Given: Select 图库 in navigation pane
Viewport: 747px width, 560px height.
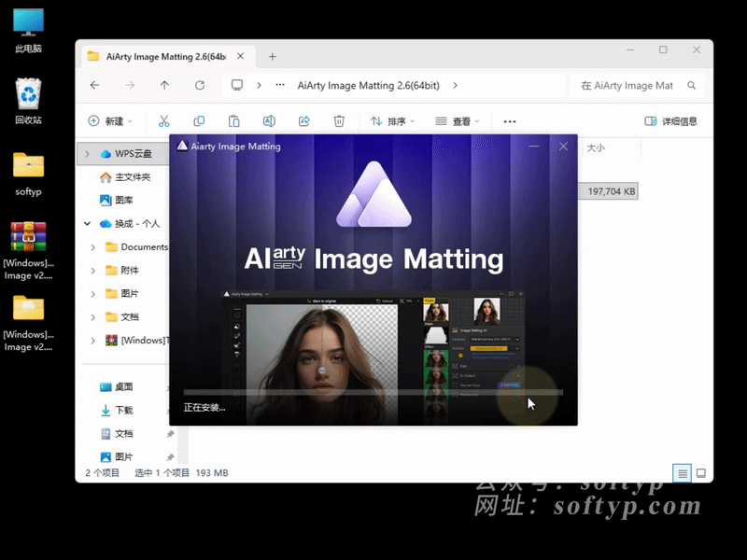Looking at the screenshot, I should coord(117,200).
